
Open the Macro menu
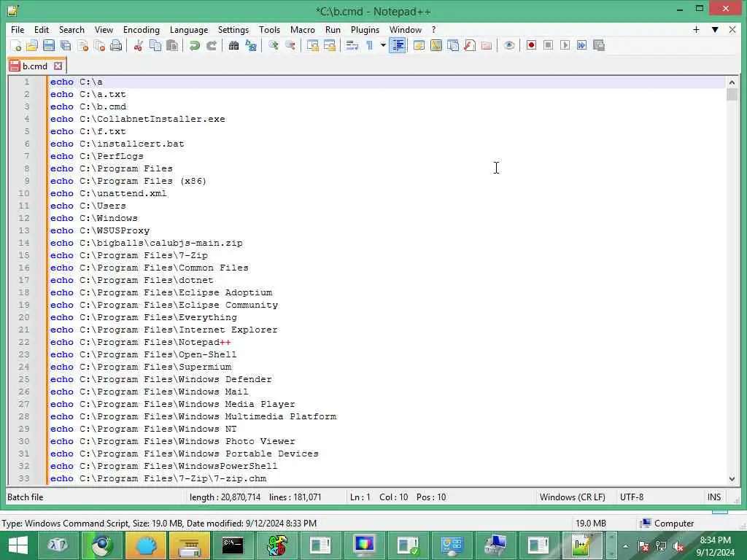tap(303, 29)
